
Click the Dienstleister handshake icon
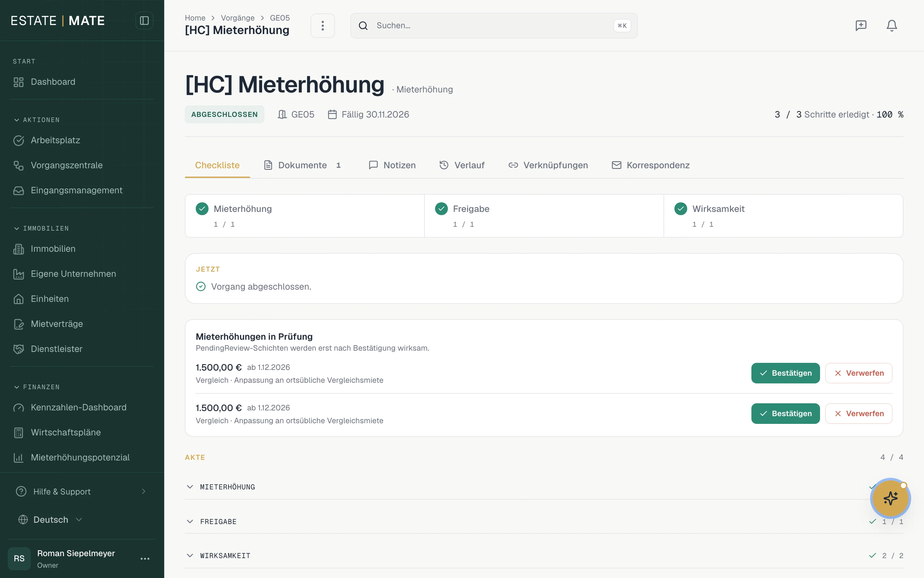(19, 349)
